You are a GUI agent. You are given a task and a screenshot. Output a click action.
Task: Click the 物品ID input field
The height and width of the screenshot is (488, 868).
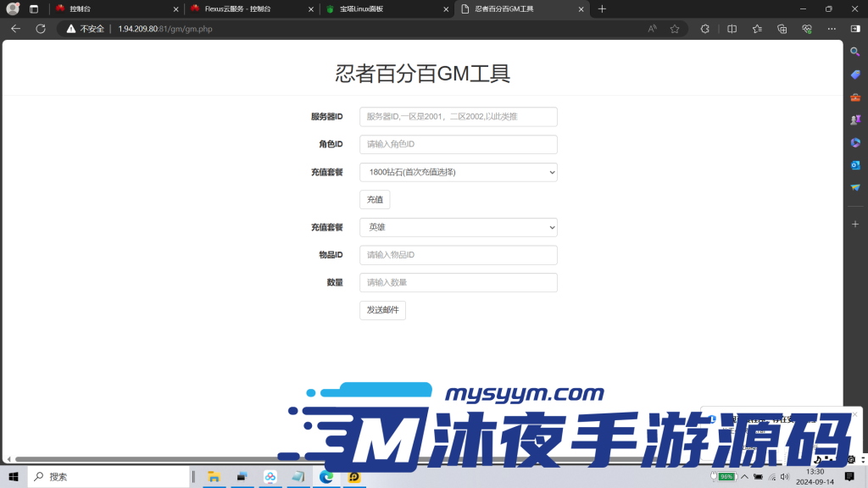coord(458,254)
